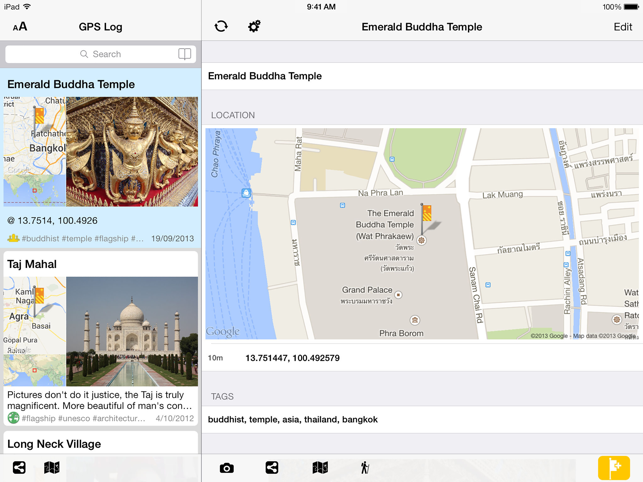Tap the camera icon in bottom toolbar

click(x=226, y=468)
